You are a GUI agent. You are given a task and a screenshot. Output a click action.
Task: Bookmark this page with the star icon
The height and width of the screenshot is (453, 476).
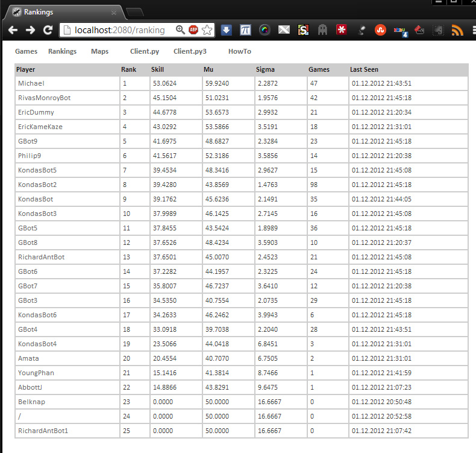[207, 30]
